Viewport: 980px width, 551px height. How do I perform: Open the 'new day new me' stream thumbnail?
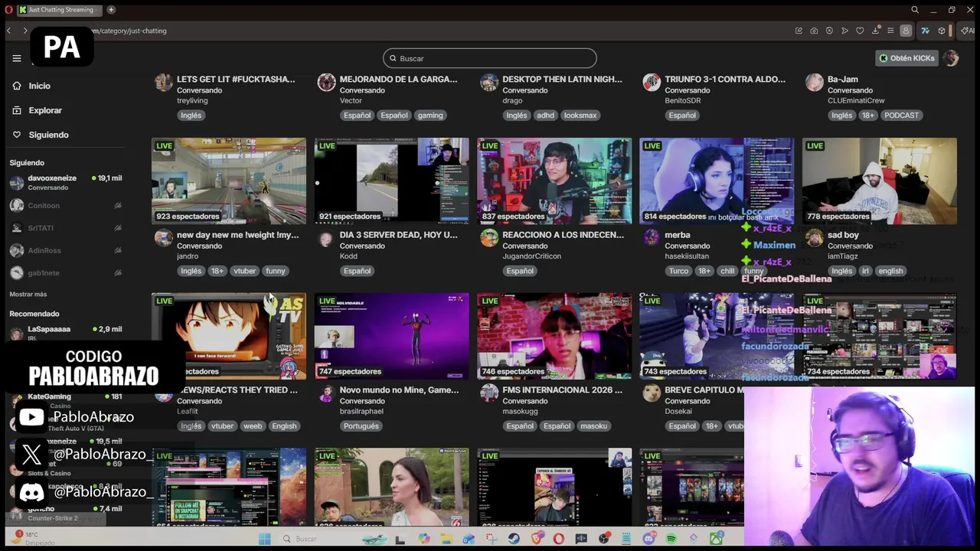(x=229, y=181)
